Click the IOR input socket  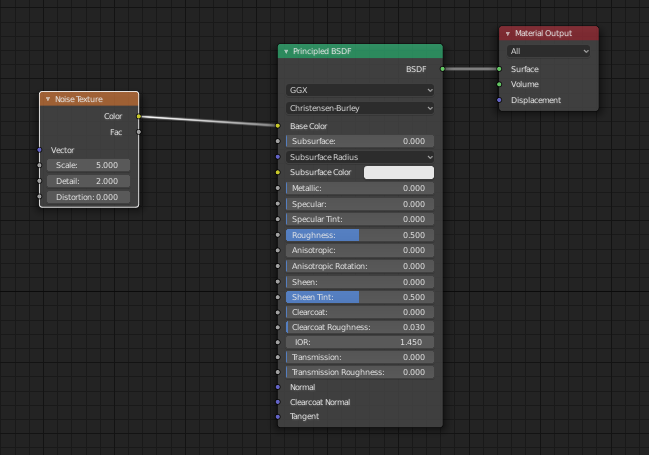pyautogui.click(x=278, y=342)
